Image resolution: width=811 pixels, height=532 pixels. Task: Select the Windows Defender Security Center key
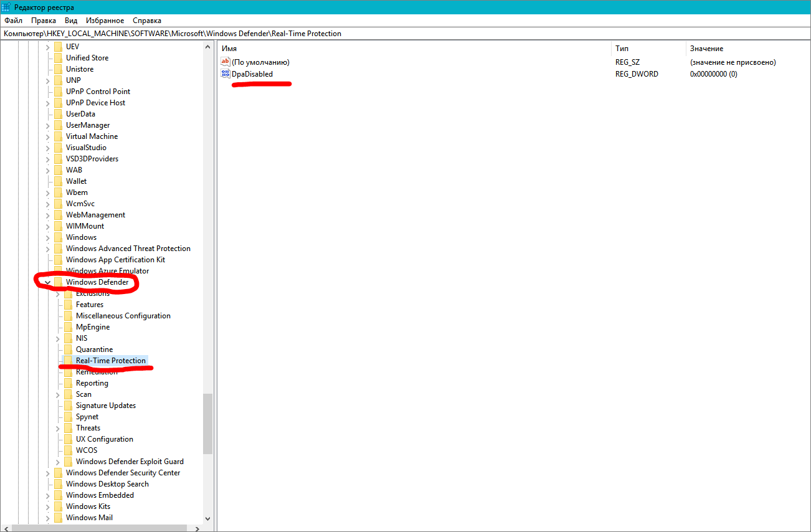(x=123, y=473)
